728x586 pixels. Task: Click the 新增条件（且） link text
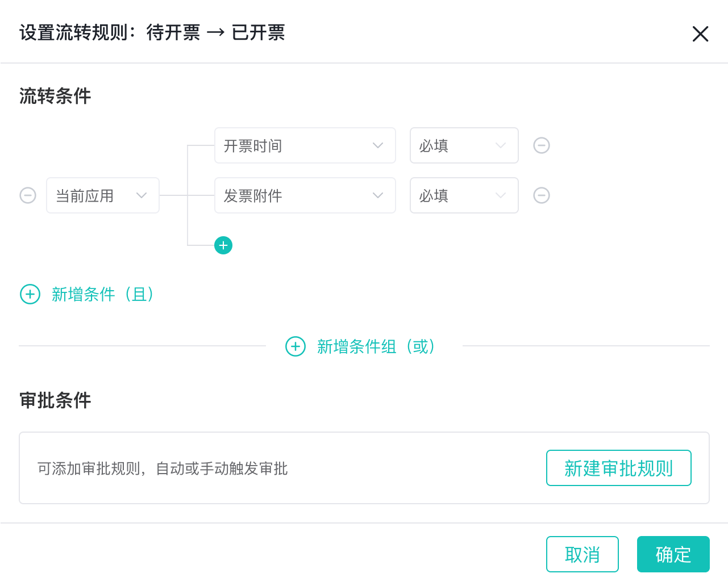(x=102, y=294)
